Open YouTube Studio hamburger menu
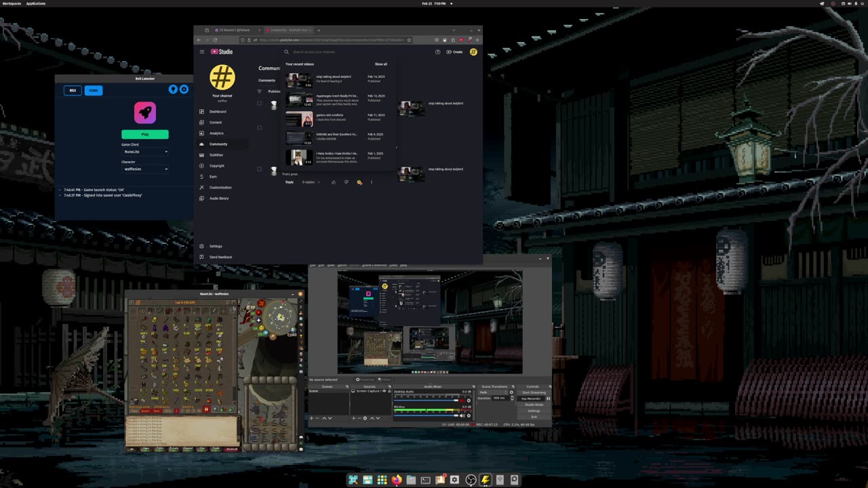868x488 pixels. 202,52
